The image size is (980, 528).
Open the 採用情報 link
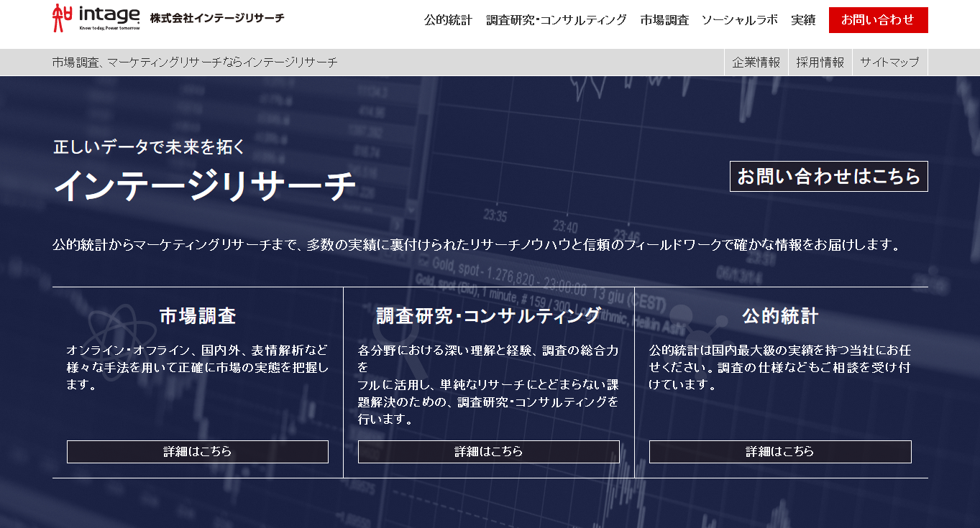(820, 61)
